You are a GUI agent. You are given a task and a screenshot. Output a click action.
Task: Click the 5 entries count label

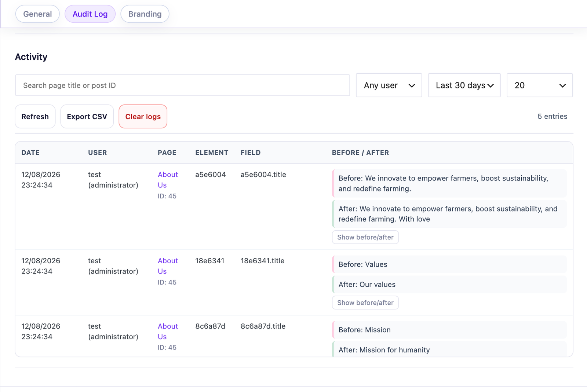[553, 116]
